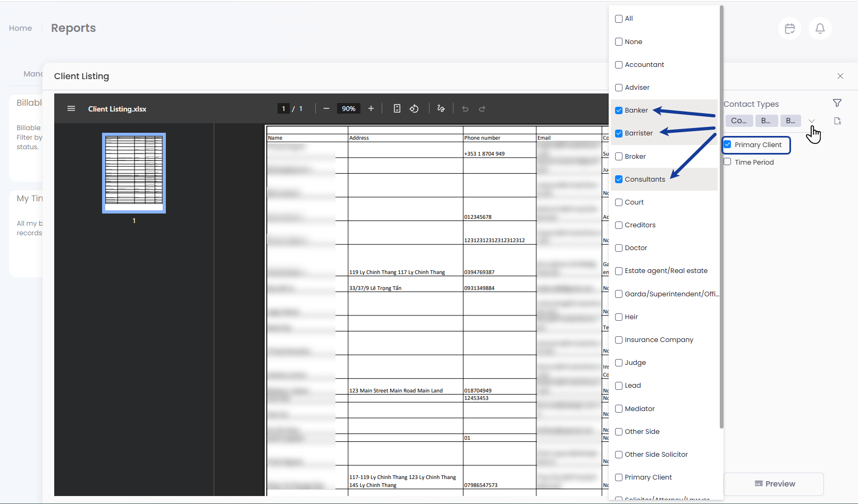The width and height of the screenshot is (858, 504).
Task: Click the fit to page icon
Action: tap(397, 108)
